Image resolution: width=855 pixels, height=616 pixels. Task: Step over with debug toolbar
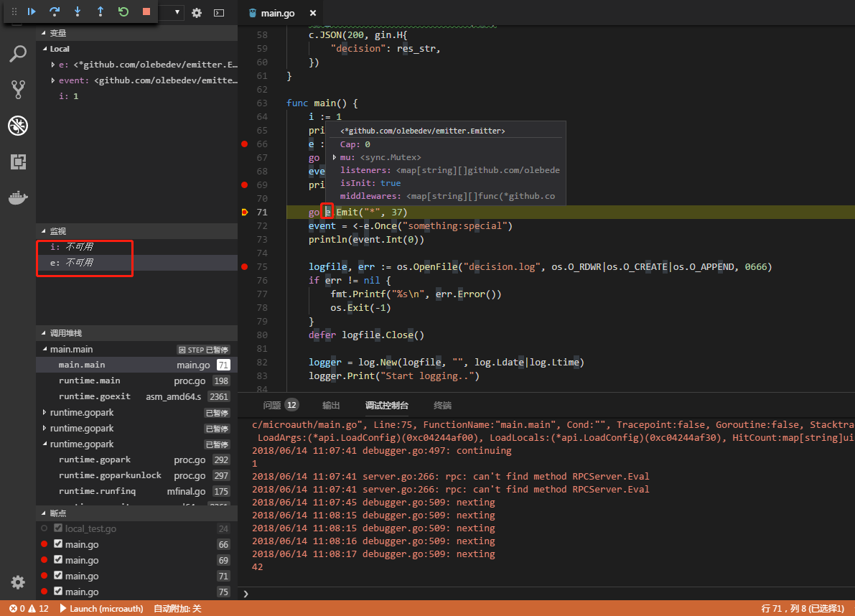55,11
